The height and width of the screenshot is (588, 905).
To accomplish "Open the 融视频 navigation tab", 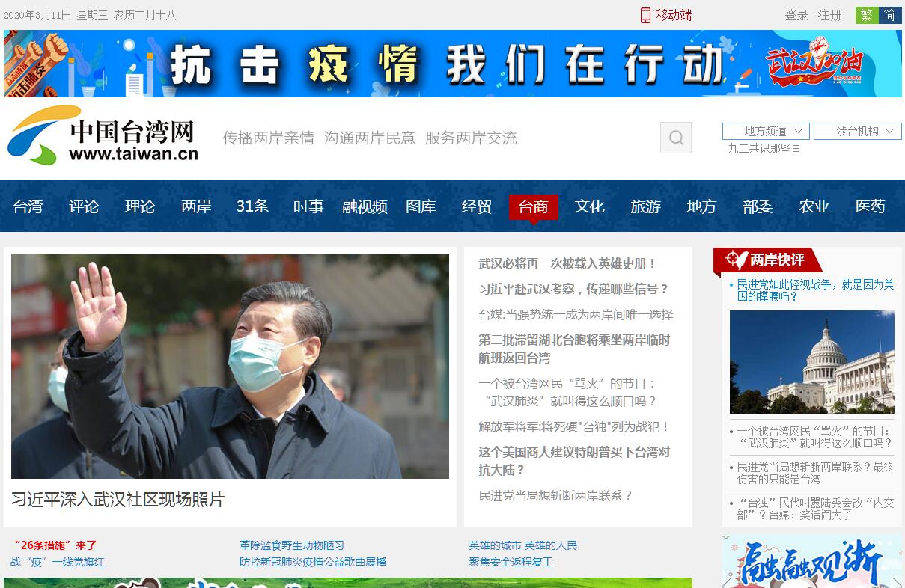I will click(x=365, y=206).
